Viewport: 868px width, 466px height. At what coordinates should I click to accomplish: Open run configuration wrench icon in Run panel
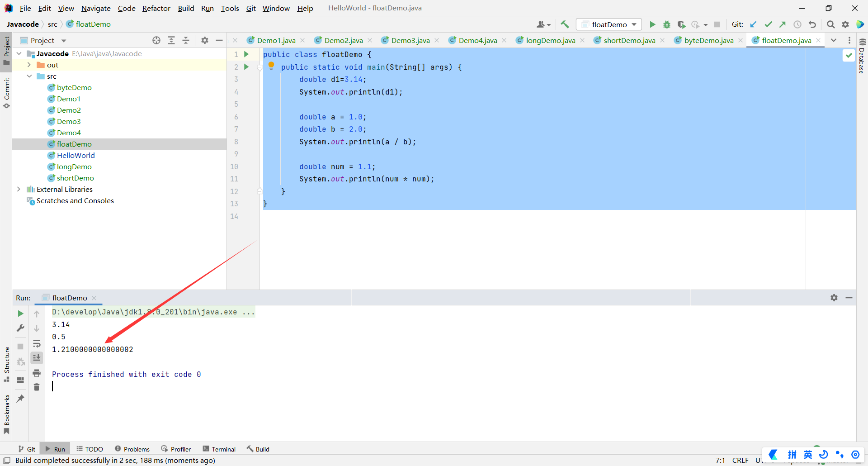coord(20,328)
